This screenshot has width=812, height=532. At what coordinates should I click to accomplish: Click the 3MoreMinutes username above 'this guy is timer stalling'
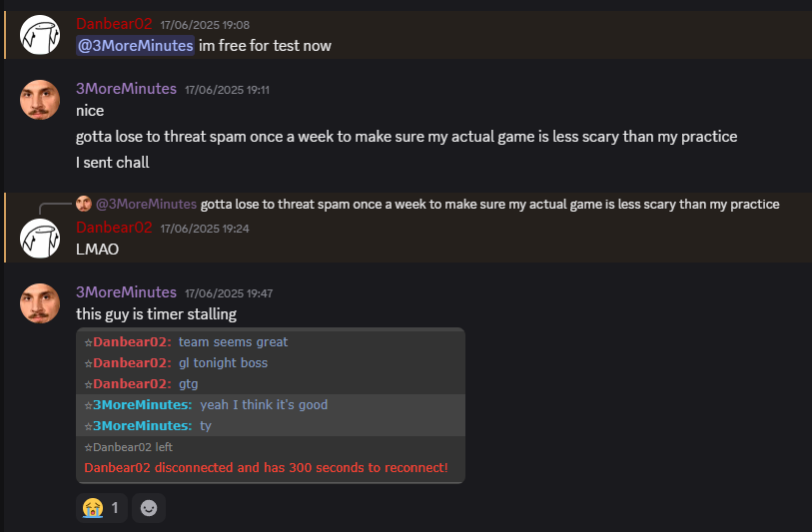click(126, 292)
